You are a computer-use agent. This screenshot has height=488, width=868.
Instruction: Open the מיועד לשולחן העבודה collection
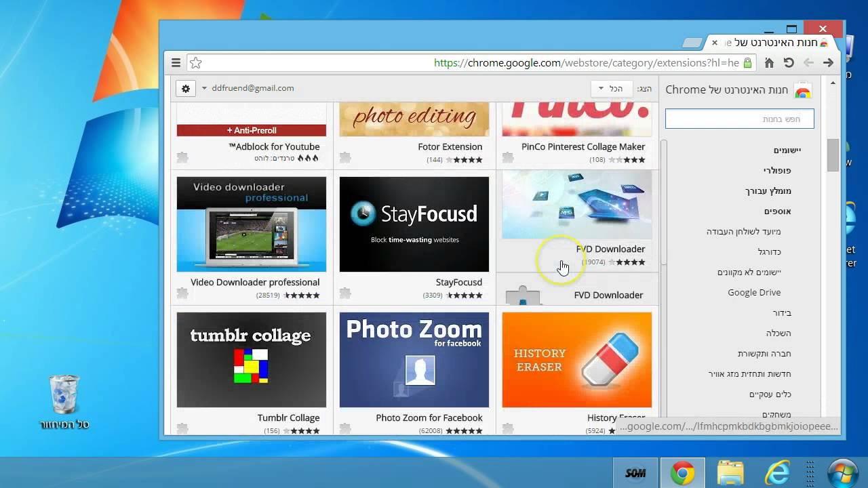pyautogui.click(x=744, y=231)
